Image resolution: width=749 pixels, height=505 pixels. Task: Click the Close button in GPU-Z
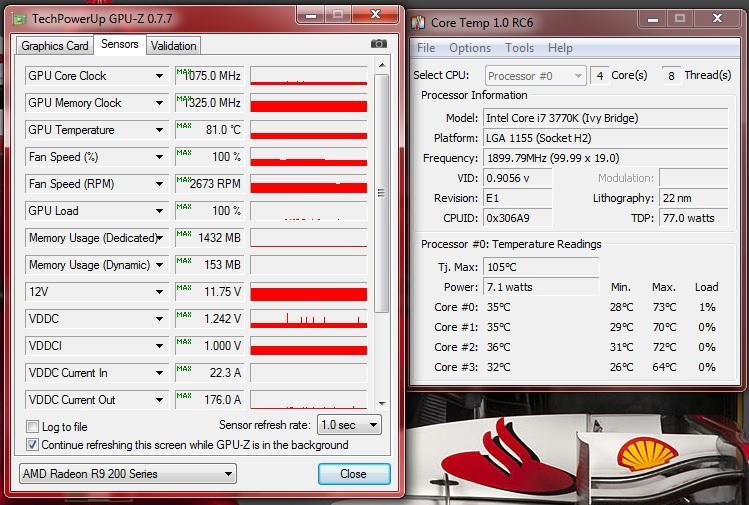(354, 474)
